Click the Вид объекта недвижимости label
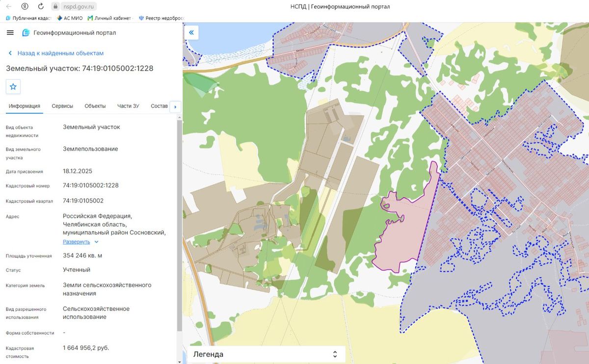Screen dimensions: 589x364 [22, 131]
